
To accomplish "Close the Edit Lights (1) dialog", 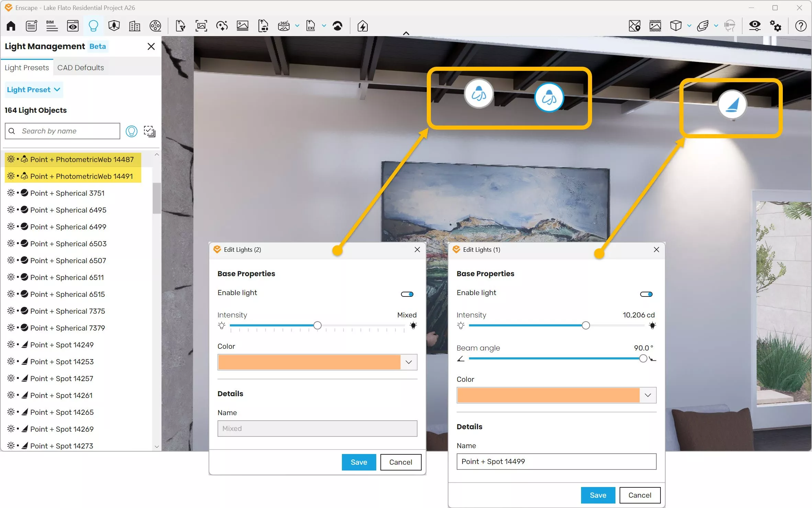I will pos(656,249).
